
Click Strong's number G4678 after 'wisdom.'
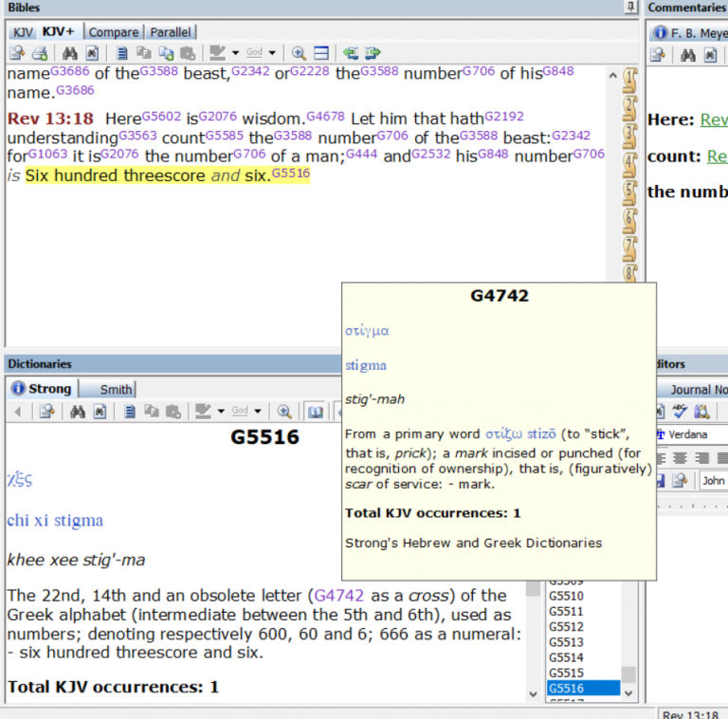point(325,116)
